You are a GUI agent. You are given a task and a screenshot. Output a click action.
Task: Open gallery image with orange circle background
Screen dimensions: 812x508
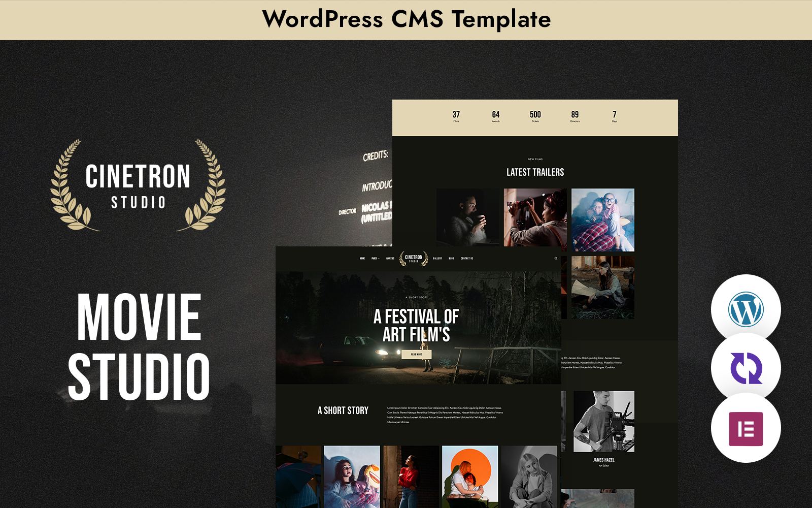pyautogui.click(x=470, y=477)
